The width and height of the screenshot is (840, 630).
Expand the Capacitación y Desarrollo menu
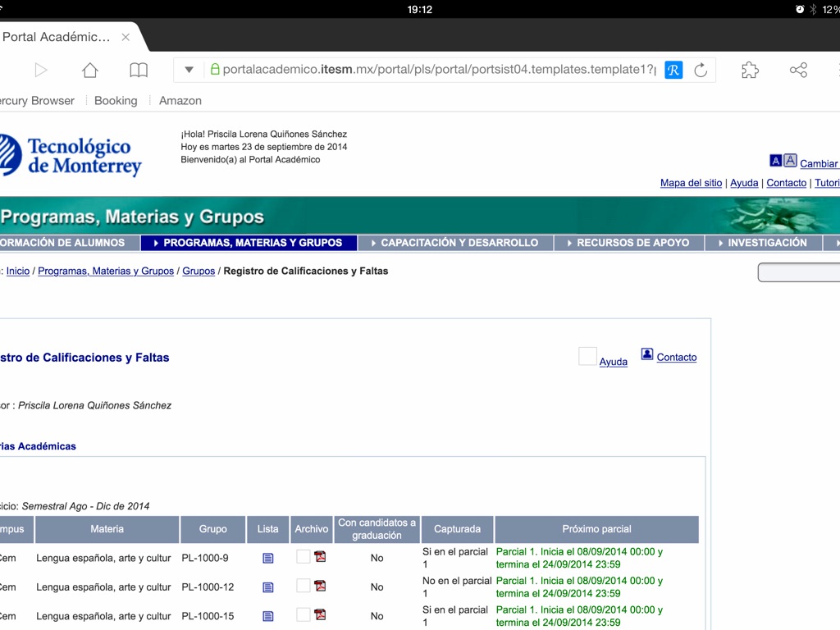coord(455,243)
